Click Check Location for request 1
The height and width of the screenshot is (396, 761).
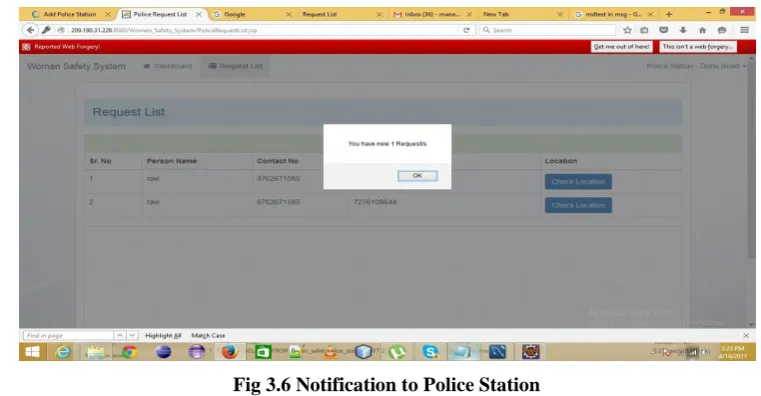coord(578,182)
